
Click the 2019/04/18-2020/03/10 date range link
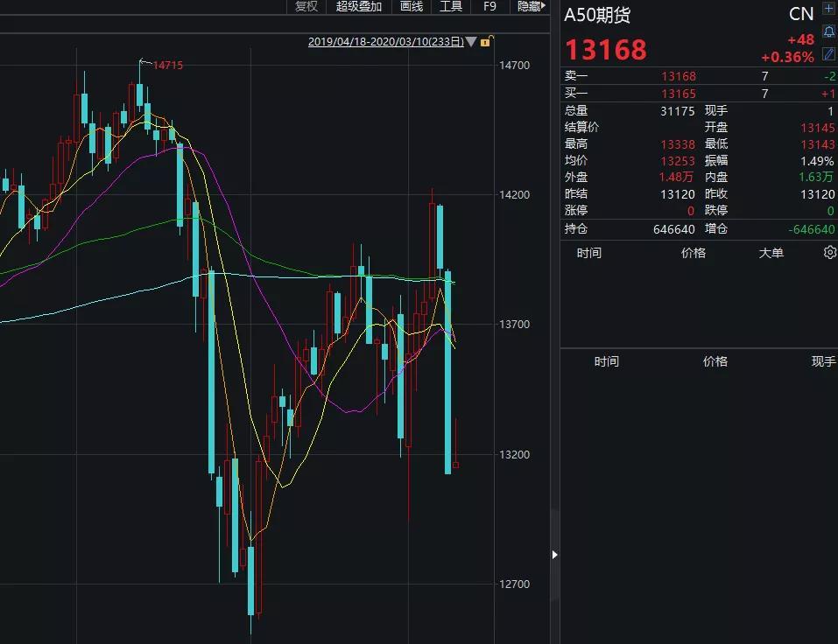pyautogui.click(x=386, y=42)
